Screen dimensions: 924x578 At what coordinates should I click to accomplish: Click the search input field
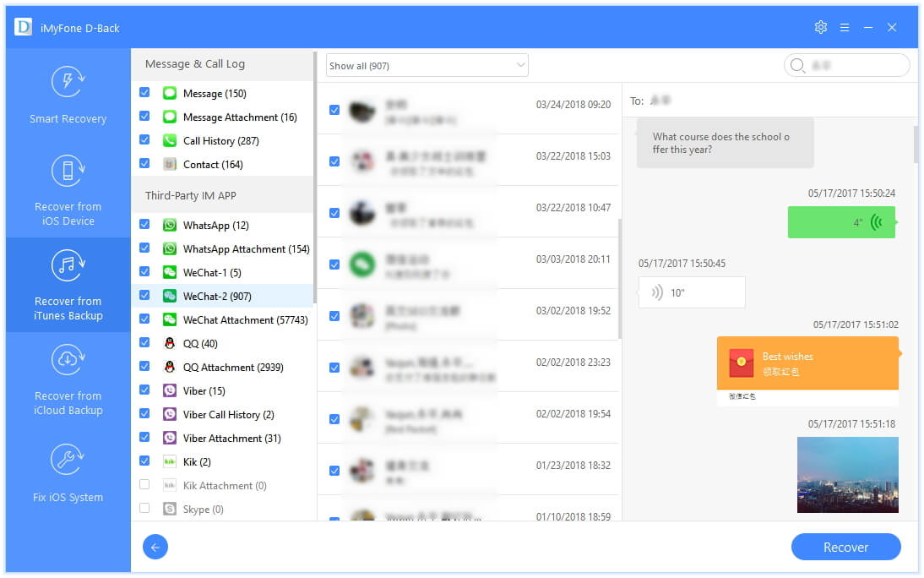pyautogui.click(x=847, y=65)
